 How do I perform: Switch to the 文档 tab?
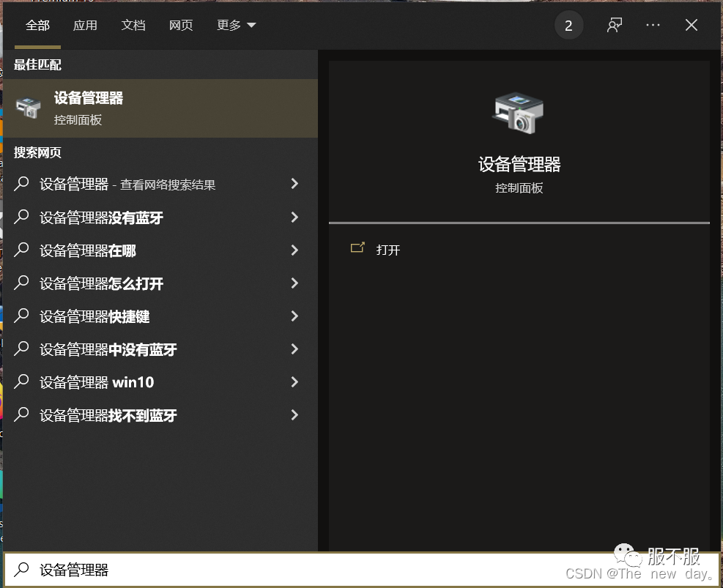tap(133, 26)
